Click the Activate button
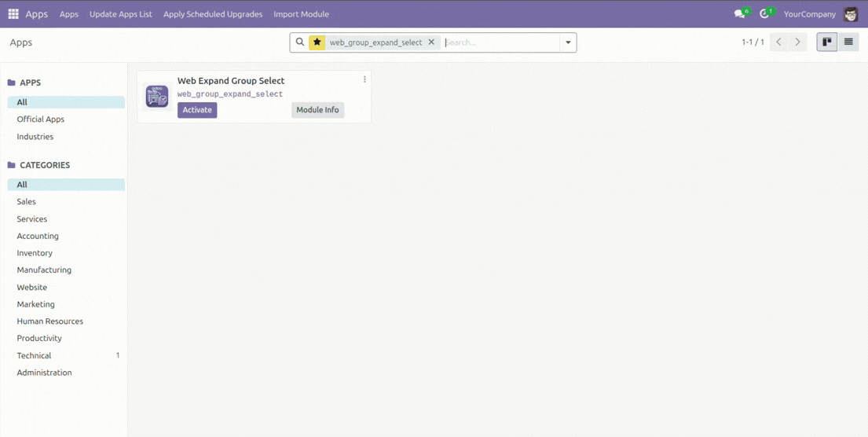868x437 pixels. coord(197,110)
